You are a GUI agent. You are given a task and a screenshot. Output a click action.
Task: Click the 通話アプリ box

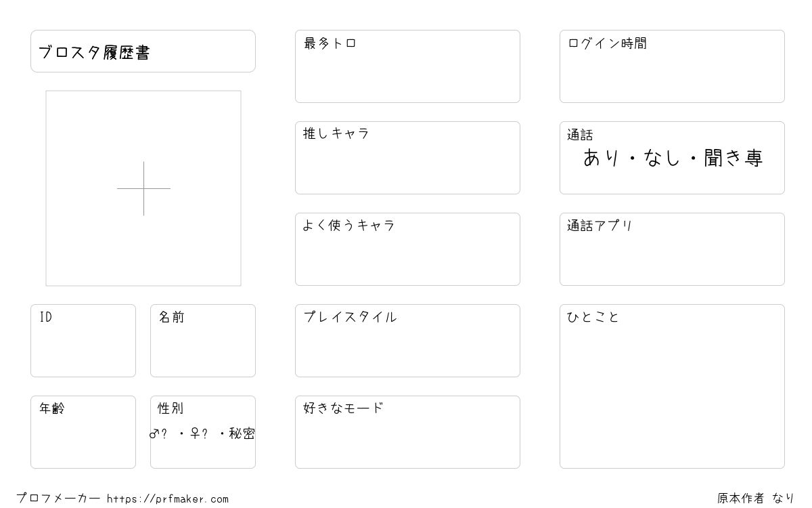point(672,249)
